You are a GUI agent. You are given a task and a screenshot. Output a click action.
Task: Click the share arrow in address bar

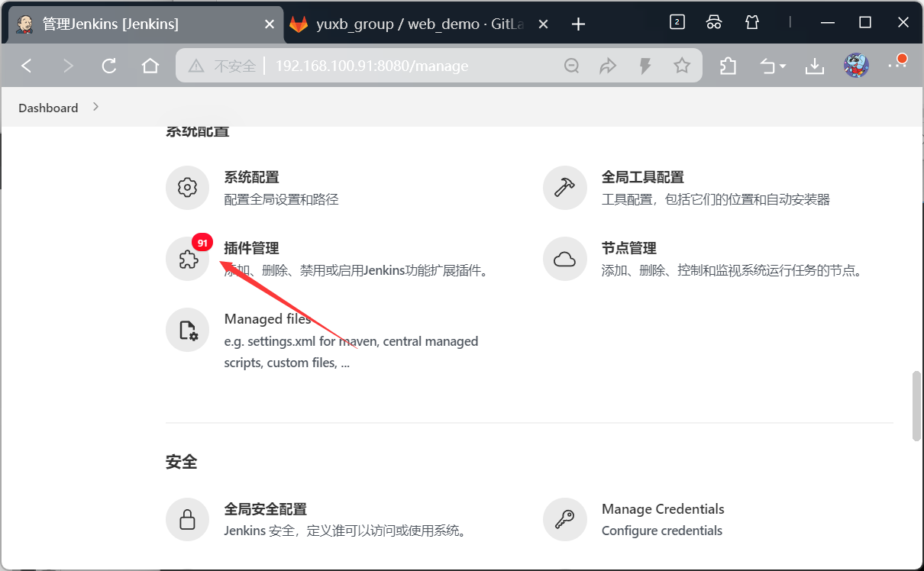608,66
